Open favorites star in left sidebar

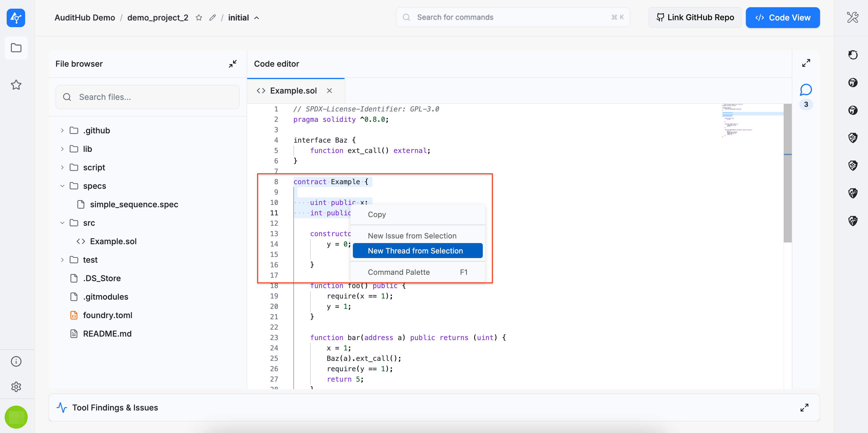16,85
